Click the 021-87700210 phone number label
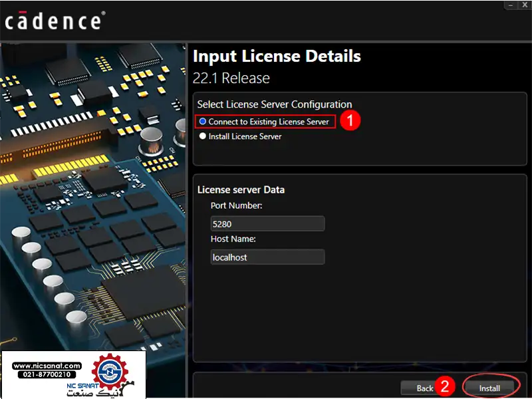 [x=47, y=375]
